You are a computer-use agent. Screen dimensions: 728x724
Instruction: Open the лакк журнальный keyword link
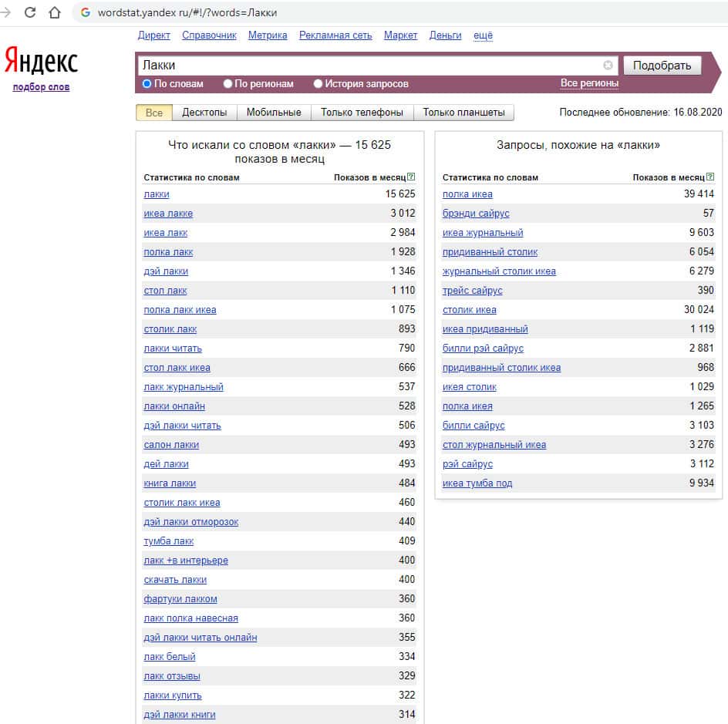click(x=184, y=386)
